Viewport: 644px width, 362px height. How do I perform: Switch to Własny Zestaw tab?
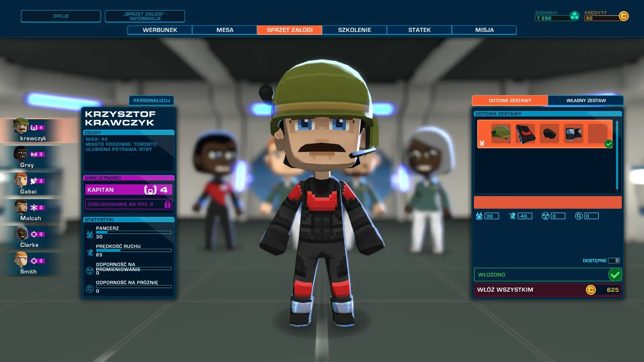(586, 101)
